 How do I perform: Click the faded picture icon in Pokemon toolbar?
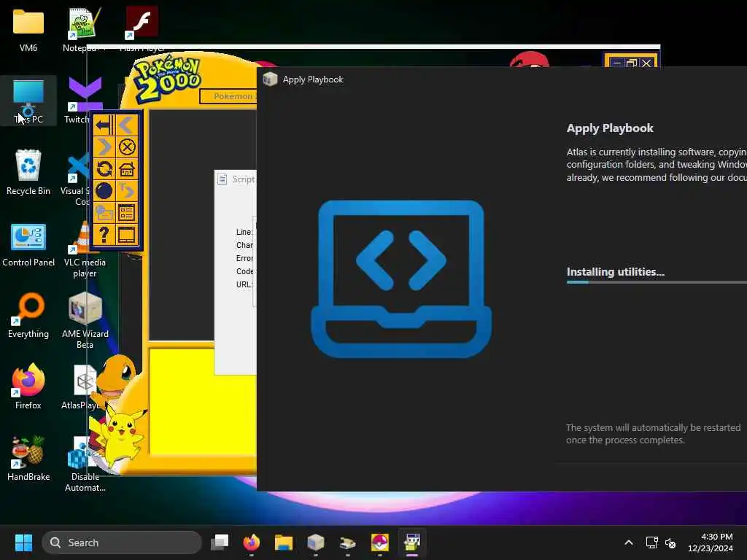(x=104, y=213)
